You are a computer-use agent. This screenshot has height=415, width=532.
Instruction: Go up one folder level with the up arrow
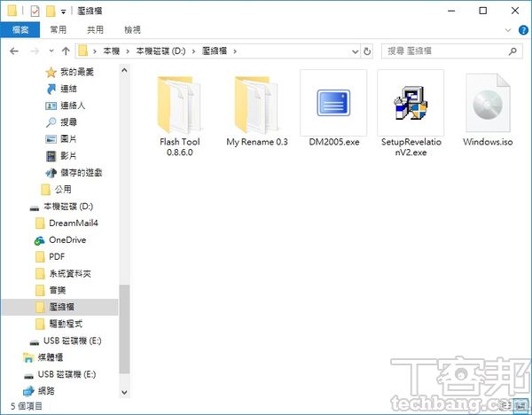(x=66, y=51)
